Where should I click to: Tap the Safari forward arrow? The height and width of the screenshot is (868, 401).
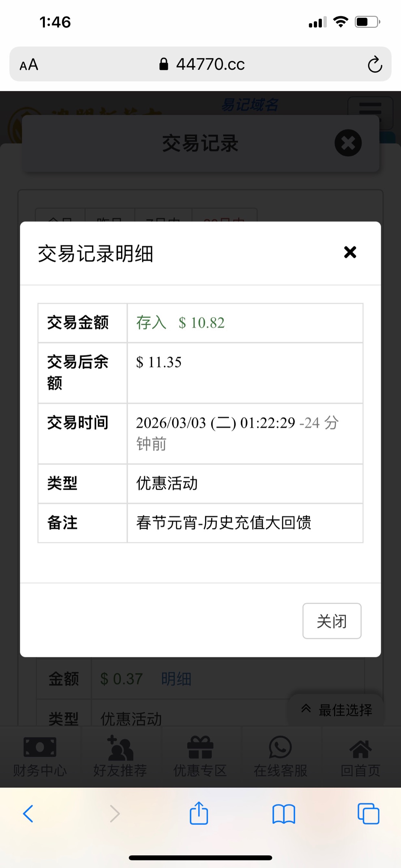115,814
